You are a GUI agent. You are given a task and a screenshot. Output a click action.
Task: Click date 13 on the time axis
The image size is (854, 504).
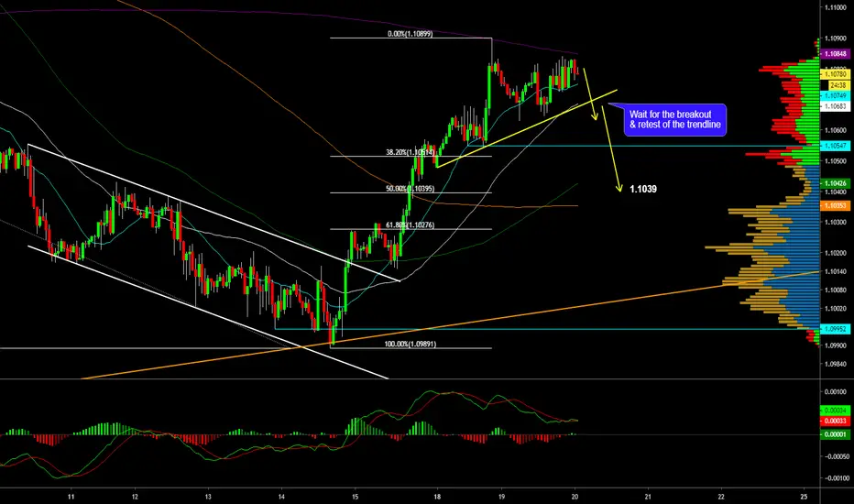[x=208, y=497]
